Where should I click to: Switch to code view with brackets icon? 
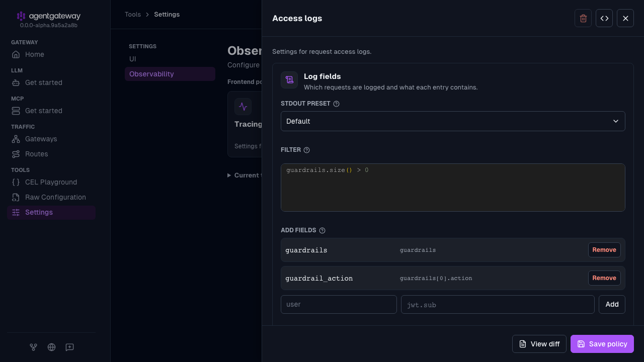[604, 18]
